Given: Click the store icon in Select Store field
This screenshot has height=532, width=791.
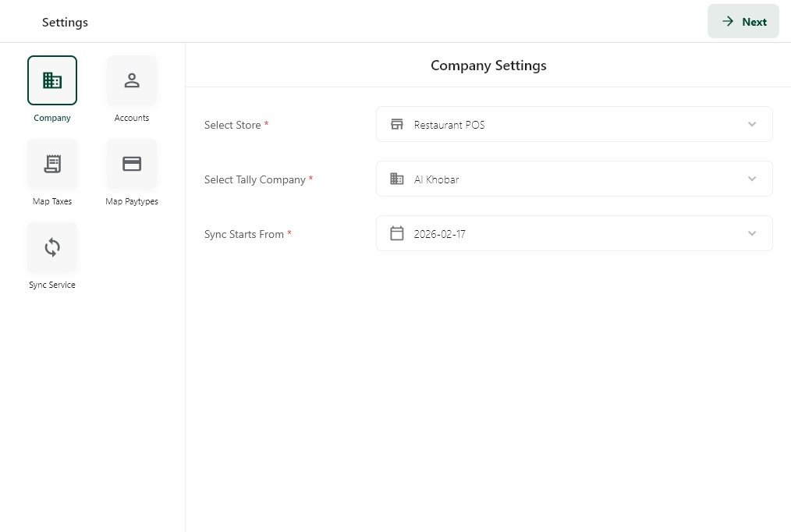Looking at the screenshot, I should pyautogui.click(x=397, y=124).
